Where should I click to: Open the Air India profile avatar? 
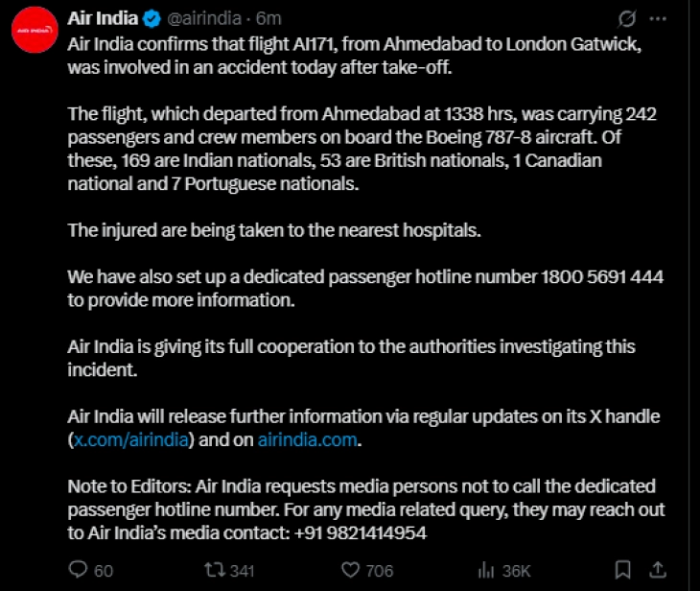(x=34, y=31)
